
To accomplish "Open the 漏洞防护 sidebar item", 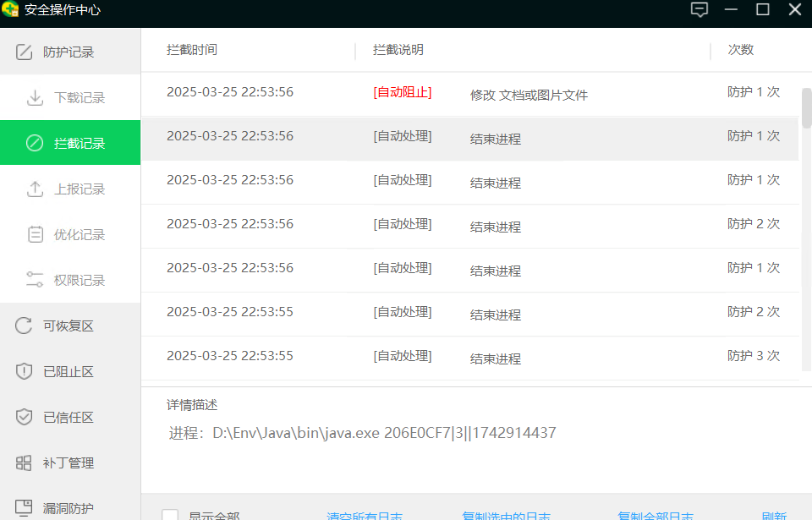I will 68,508.
